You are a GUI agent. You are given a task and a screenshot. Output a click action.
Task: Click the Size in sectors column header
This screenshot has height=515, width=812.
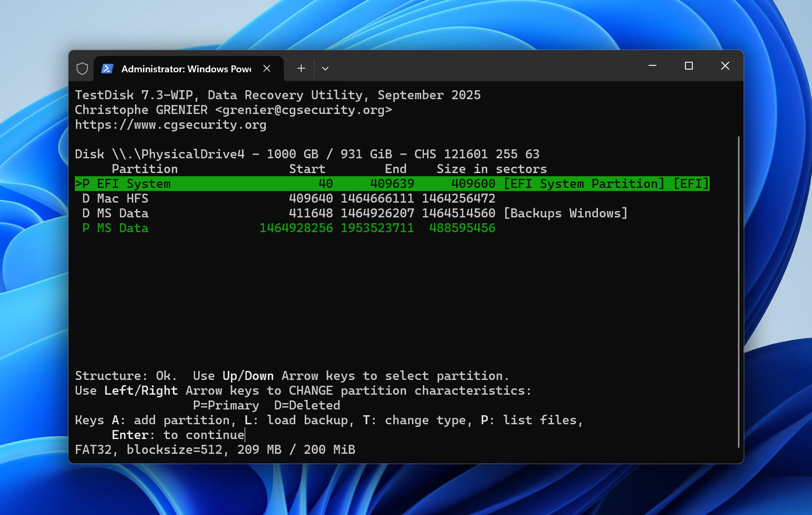pyautogui.click(x=491, y=169)
